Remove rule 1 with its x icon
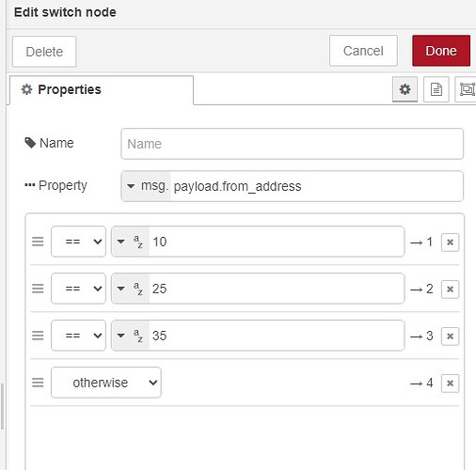The height and width of the screenshot is (470, 476). tap(450, 243)
